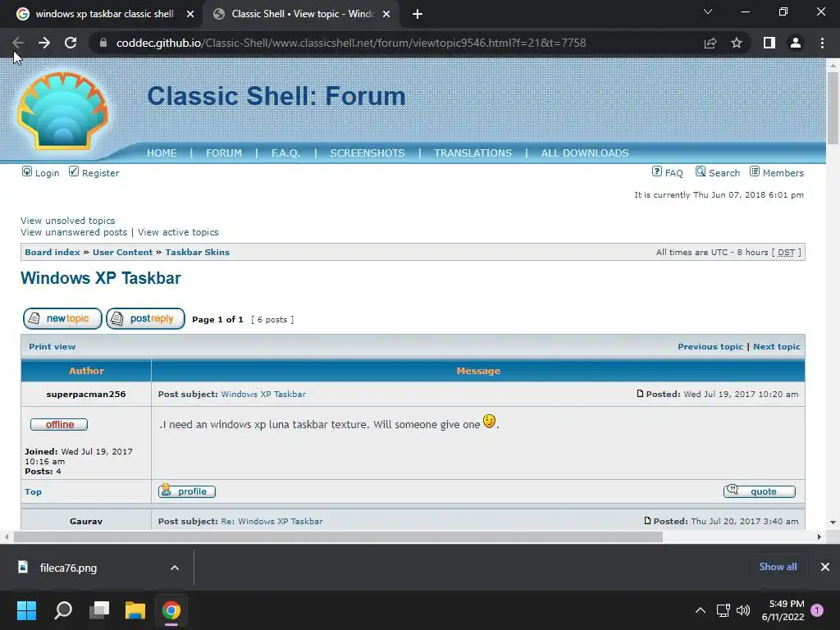Open Print view
The image size is (840, 630).
tap(52, 347)
